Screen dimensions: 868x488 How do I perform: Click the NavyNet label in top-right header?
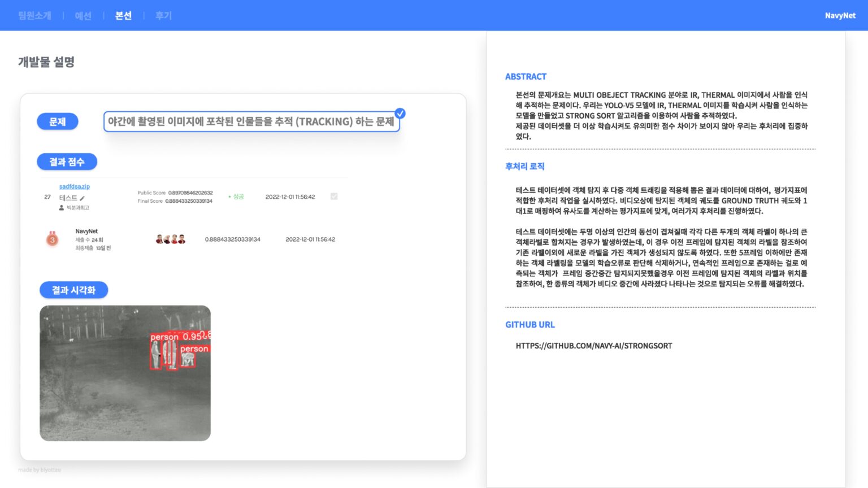(840, 15)
